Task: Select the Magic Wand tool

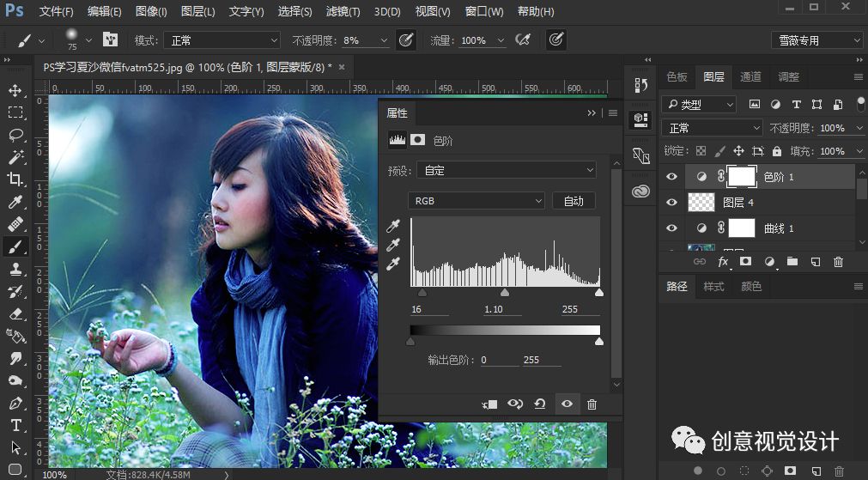Action: (15, 157)
